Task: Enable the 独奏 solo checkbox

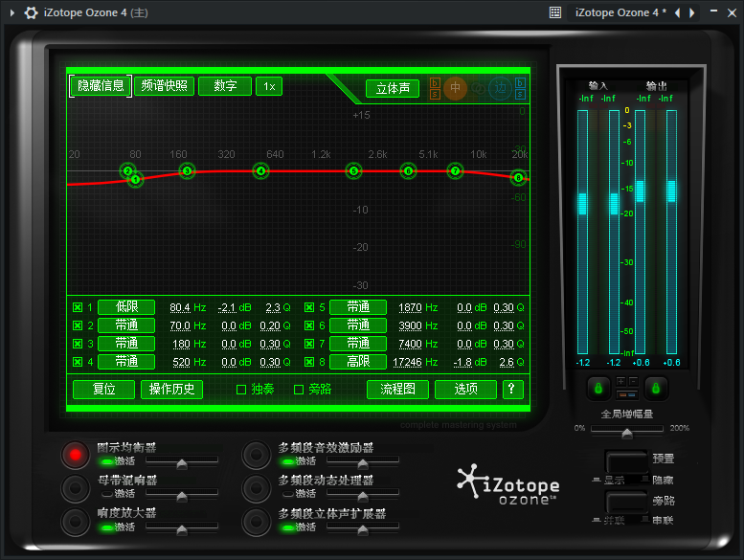Action: tap(241, 390)
